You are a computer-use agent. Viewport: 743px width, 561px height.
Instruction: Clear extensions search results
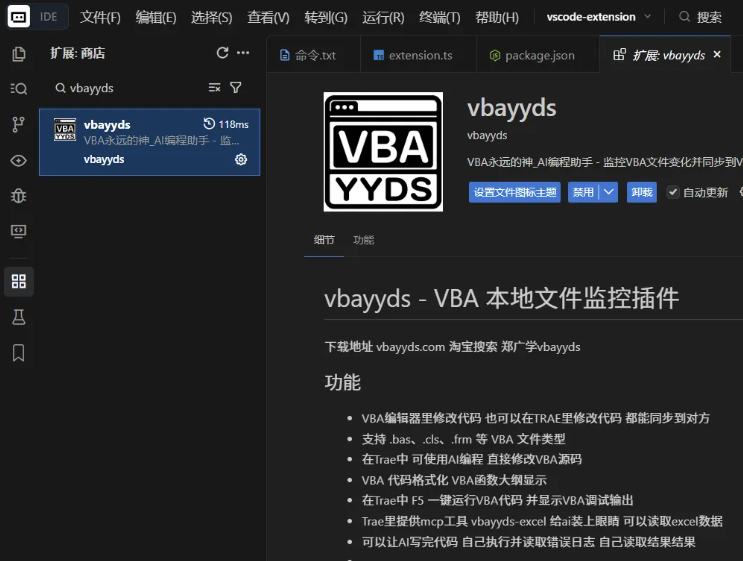[x=214, y=88]
